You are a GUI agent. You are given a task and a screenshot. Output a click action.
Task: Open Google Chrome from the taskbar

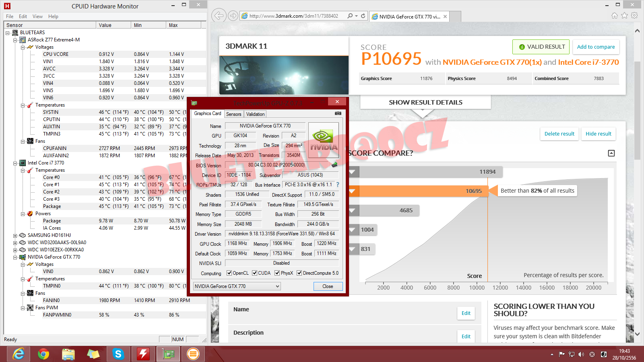[x=43, y=354]
